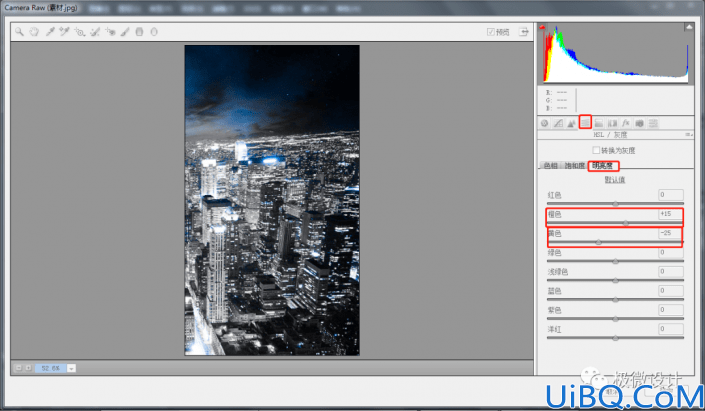This screenshot has width=705, height=411.
Task: Click the 洋红 magenta value field
Action: click(671, 329)
